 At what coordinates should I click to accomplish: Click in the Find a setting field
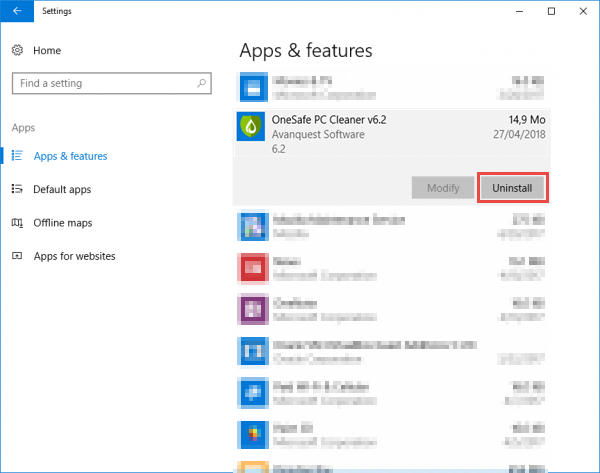[x=112, y=83]
